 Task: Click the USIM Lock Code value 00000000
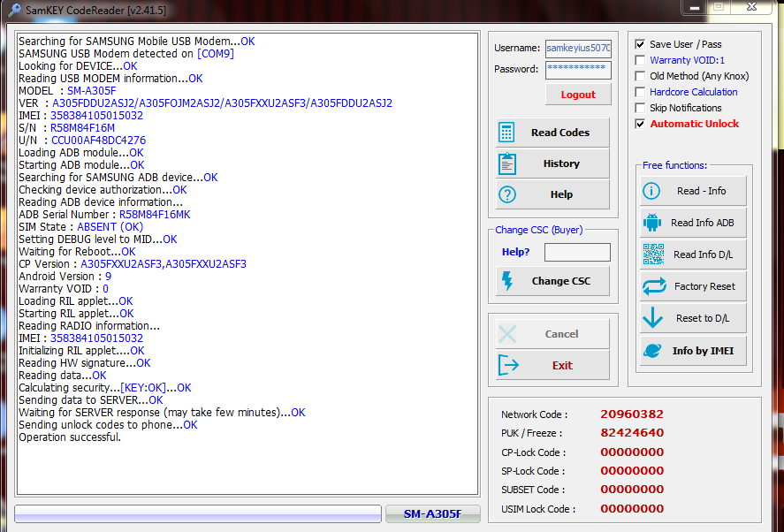click(632, 508)
